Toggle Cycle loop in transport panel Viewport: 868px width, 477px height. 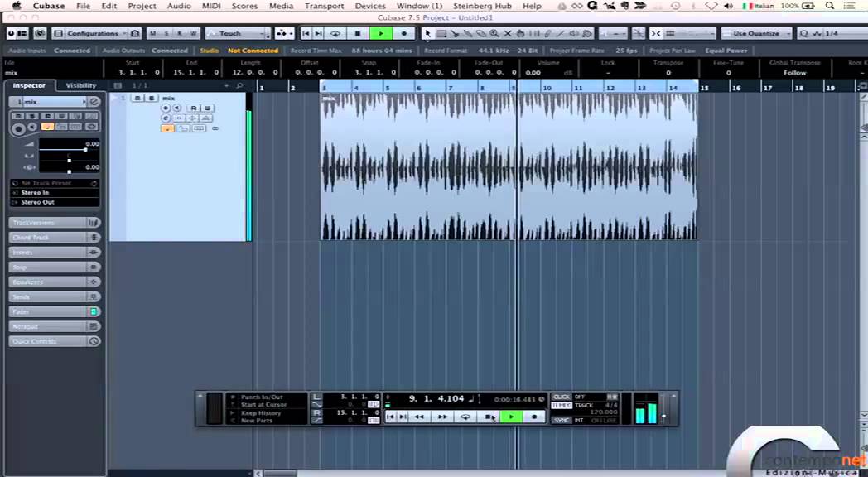tap(465, 417)
